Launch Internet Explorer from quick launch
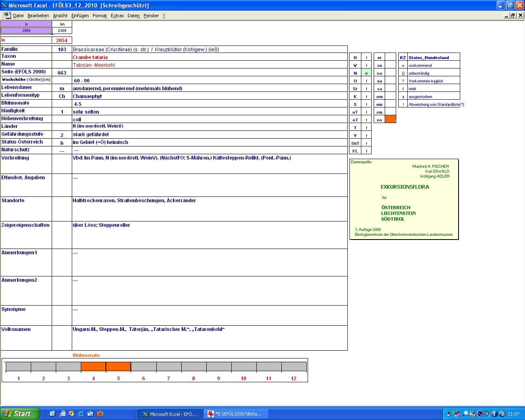This screenshot has height=420, width=525. click(81, 414)
